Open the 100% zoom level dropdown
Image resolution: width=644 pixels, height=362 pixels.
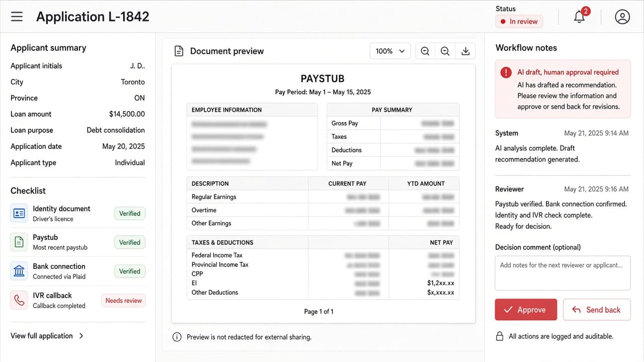point(390,51)
